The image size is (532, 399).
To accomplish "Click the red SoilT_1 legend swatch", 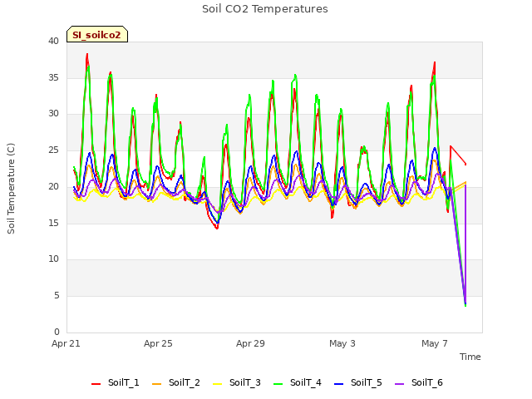I will pyautogui.click(x=96, y=384).
